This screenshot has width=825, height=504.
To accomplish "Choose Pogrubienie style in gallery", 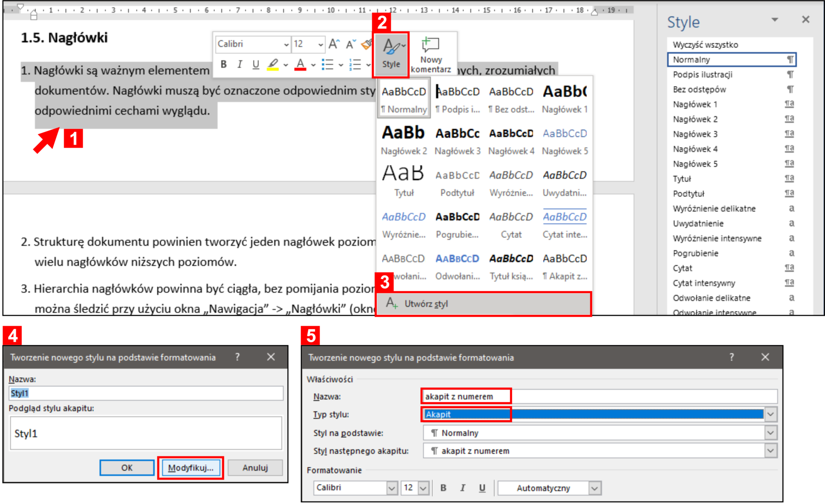I will point(457,224).
